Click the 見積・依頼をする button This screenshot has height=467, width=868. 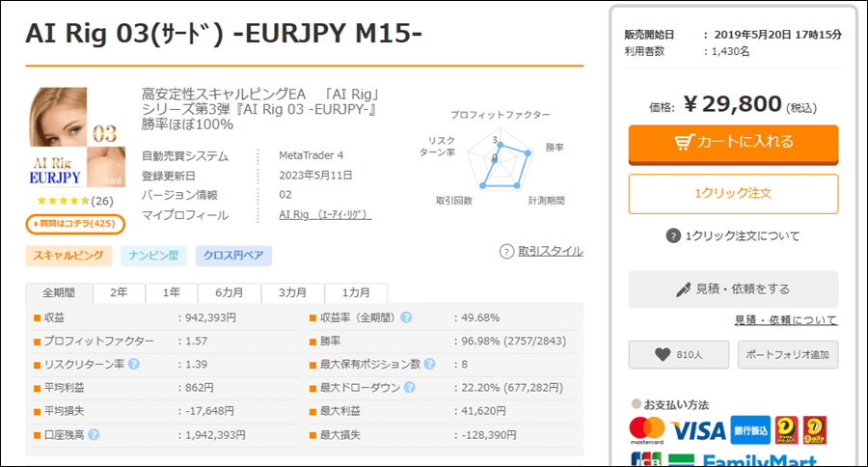click(x=733, y=289)
